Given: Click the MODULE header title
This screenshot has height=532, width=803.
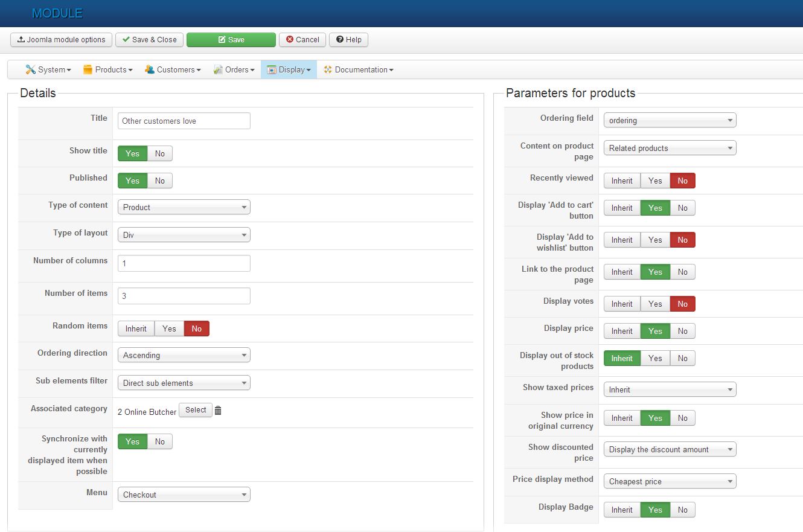Looking at the screenshot, I should click(x=57, y=13).
